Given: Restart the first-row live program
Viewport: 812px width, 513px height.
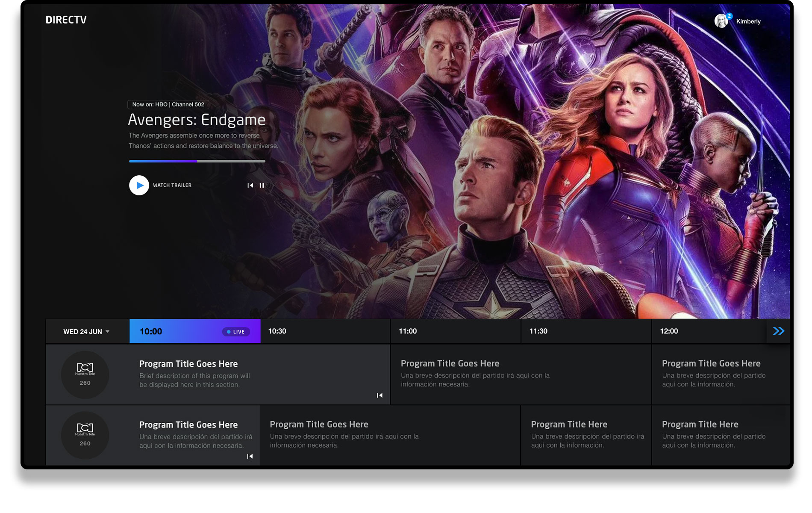Looking at the screenshot, I should [x=380, y=395].
